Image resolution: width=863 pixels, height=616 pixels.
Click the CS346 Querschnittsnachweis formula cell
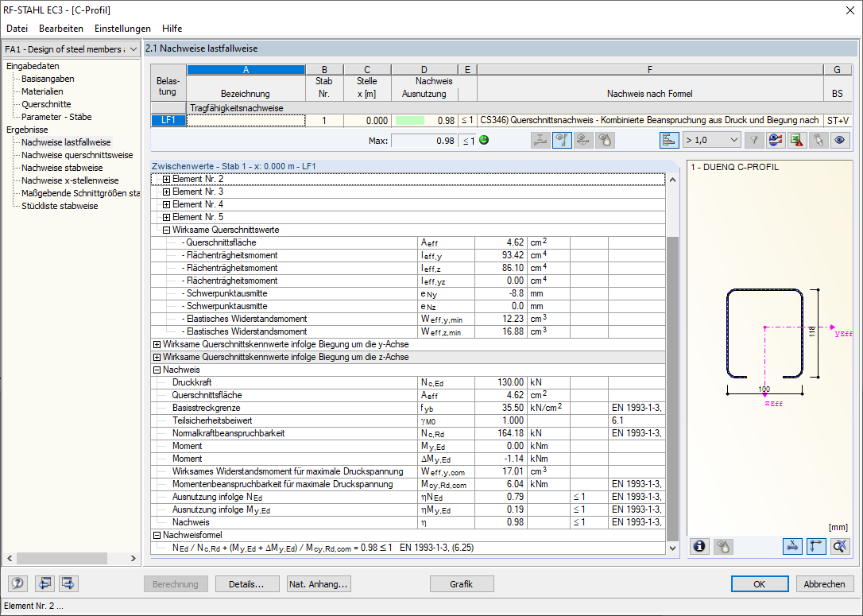click(650, 121)
